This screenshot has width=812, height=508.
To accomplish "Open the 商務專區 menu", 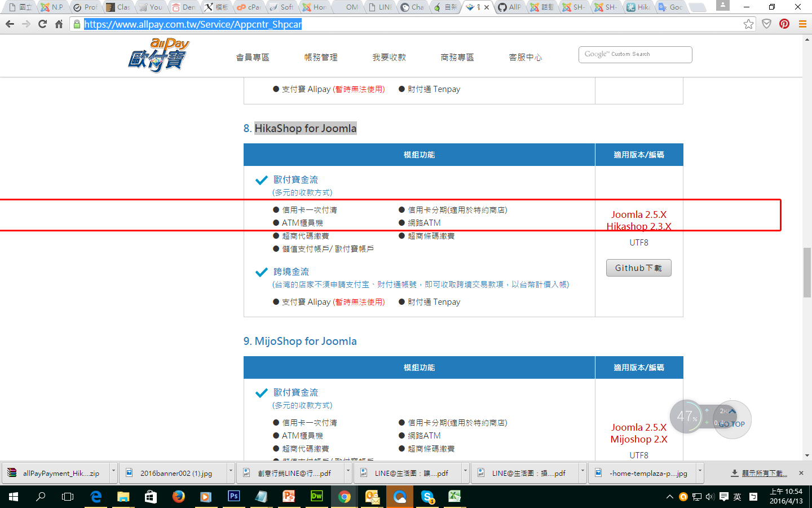I will [x=457, y=58].
